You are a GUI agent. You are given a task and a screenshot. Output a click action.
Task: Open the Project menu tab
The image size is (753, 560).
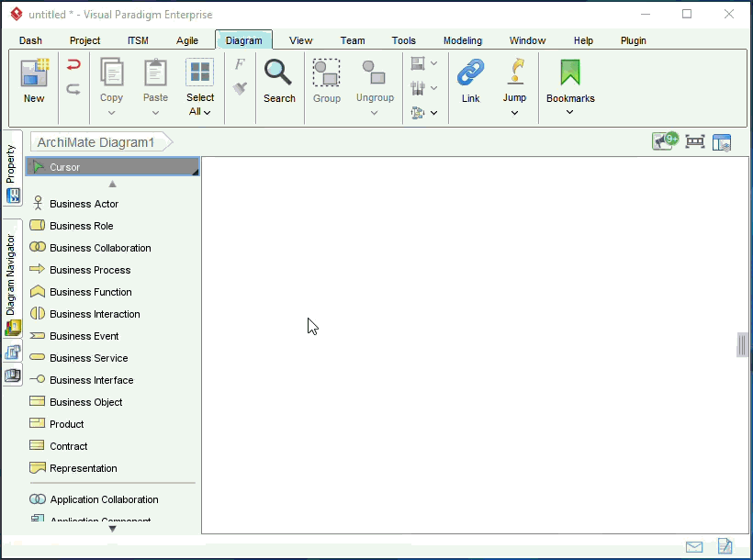[x=85, y=40]
